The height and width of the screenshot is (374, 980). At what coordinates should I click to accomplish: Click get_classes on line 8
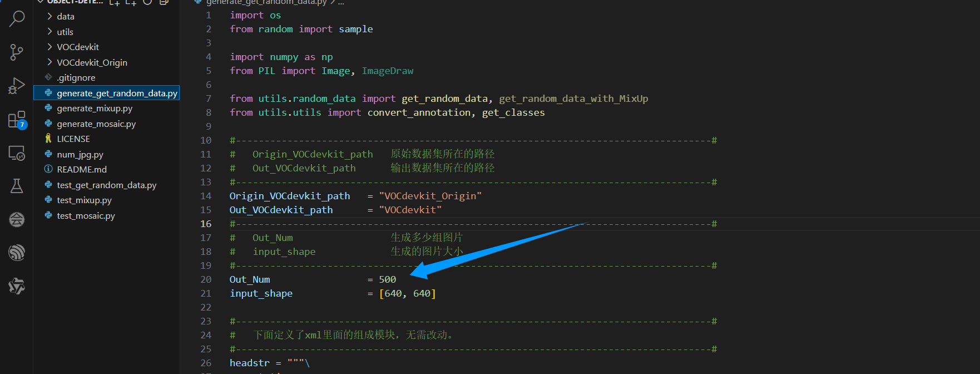coord(513,112)
